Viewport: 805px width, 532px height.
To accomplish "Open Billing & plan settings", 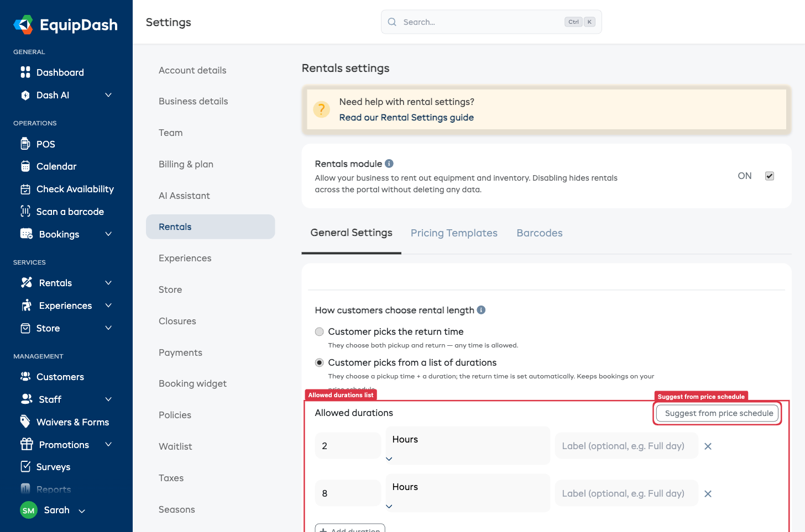I will (x=210, y=164).
